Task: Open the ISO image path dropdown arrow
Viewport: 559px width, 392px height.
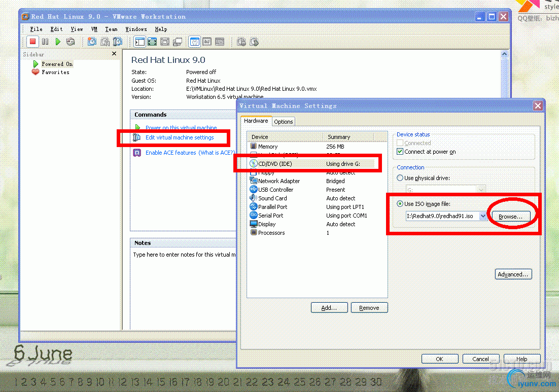Action: click(x=483, y=216)
